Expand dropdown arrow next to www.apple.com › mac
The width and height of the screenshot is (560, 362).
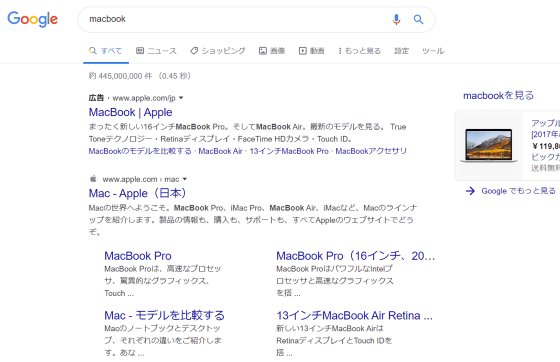[185, 179]
